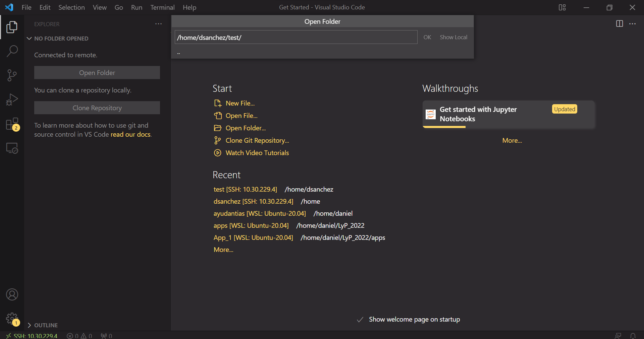This screenshot has height=339, width=644.
Task: Open recent test [SSH: 10.30.229.4]
Action: 245,189
